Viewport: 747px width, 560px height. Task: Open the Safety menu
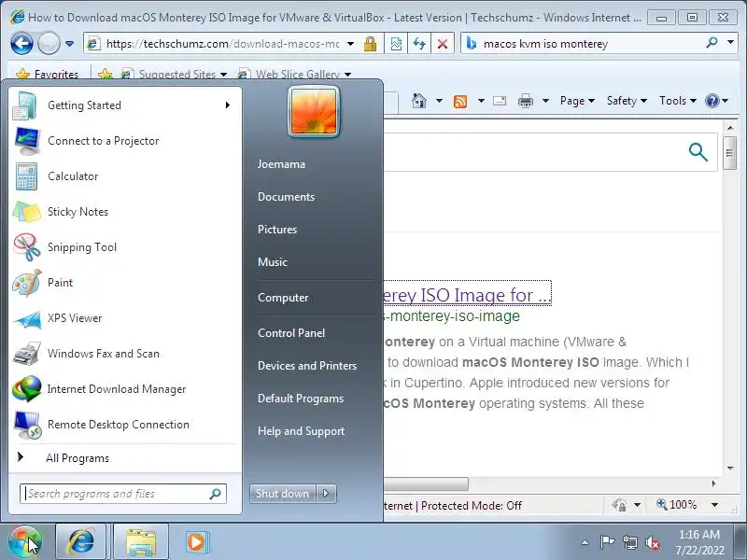pyautogui.click(x=627, y=101)
